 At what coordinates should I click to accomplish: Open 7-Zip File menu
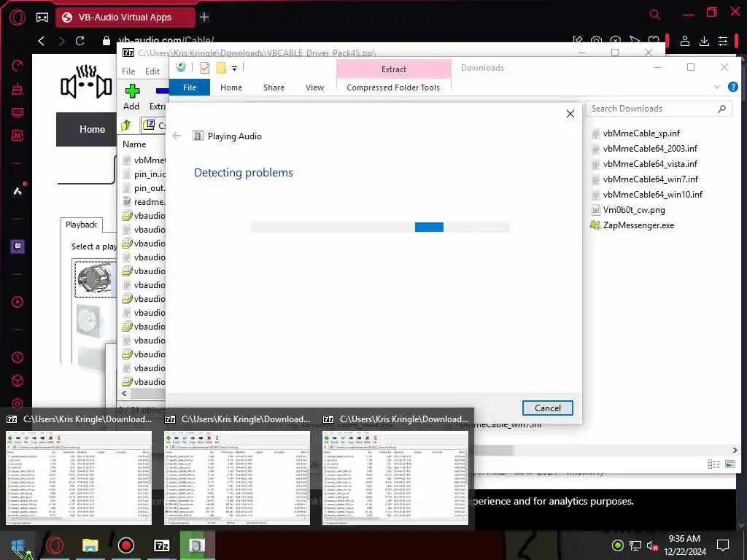tap(128, 71)
